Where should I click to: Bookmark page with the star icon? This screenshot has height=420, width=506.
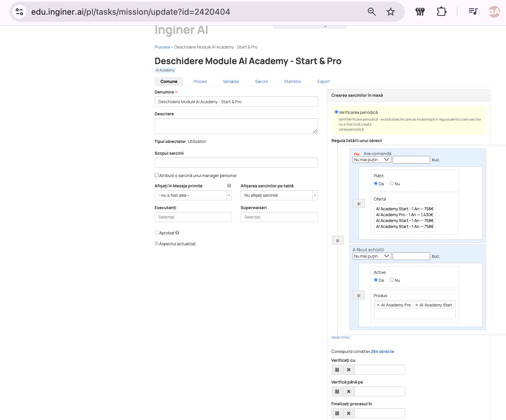click(x=390, y=12)
